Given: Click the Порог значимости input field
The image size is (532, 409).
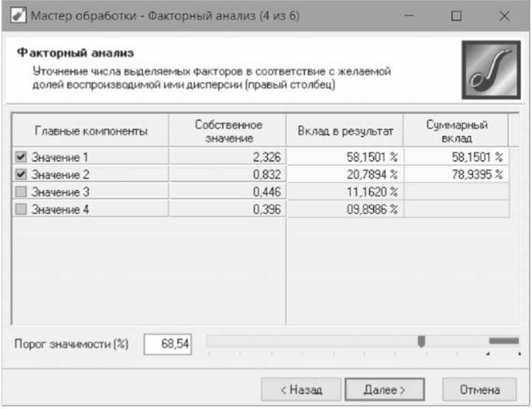Looking at the screenshot, I should click(168, 344).
